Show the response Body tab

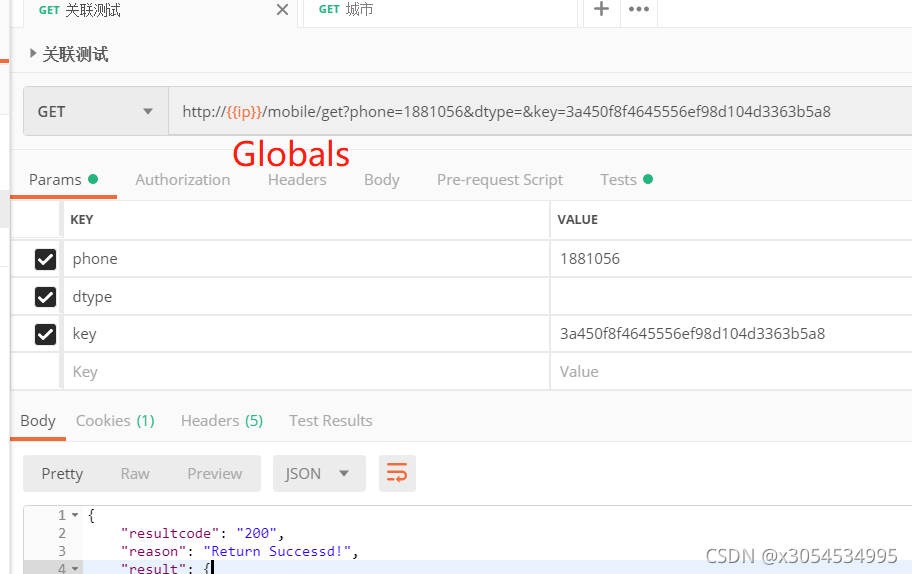[38, 420]
